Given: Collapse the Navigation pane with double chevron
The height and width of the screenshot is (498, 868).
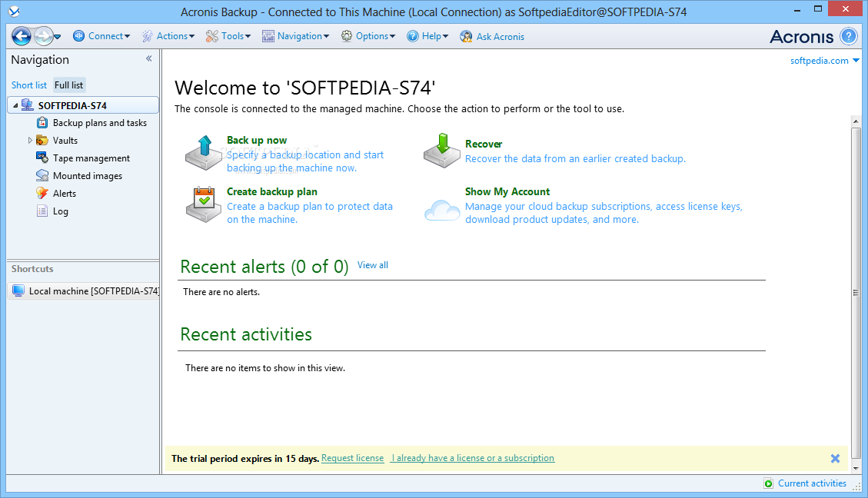Looking at the screenshot, I should point(148,58).
